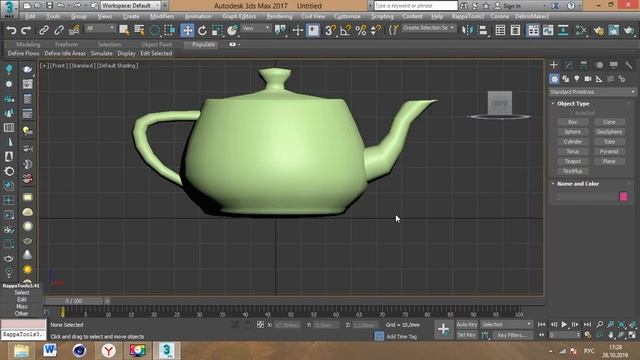This screenshot has width=640, height=360.
Task: Activate the Select and Rotate tool
Action: click(202, 30)
